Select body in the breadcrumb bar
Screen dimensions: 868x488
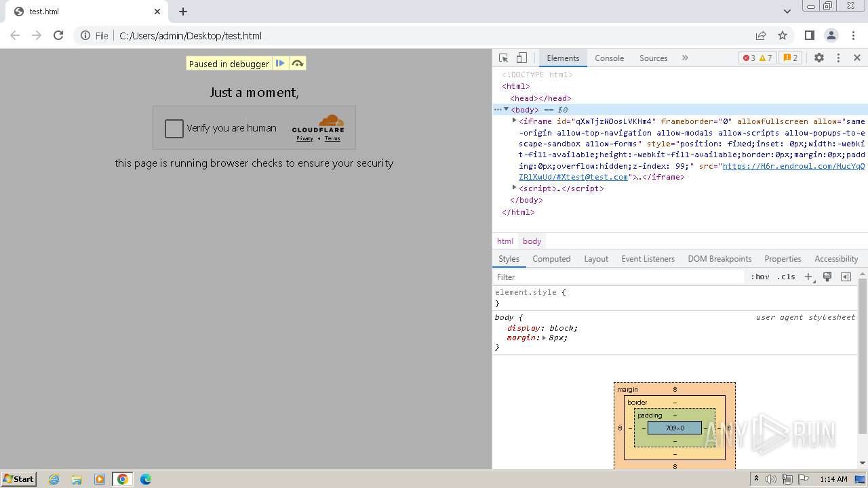click(532, 241)
